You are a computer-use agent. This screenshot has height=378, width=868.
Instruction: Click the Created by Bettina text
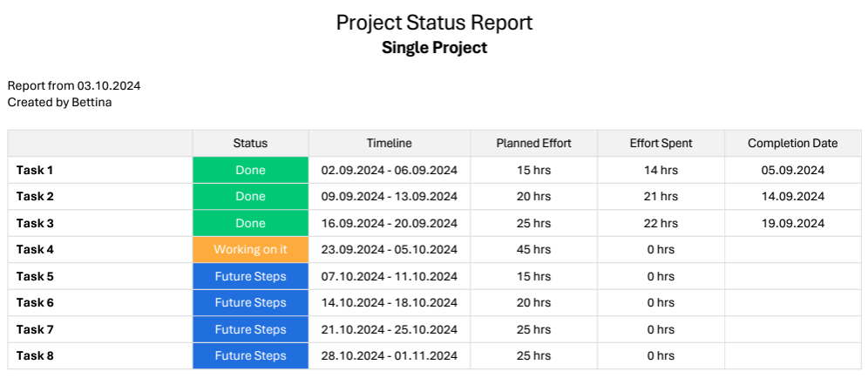coord(59,102)
